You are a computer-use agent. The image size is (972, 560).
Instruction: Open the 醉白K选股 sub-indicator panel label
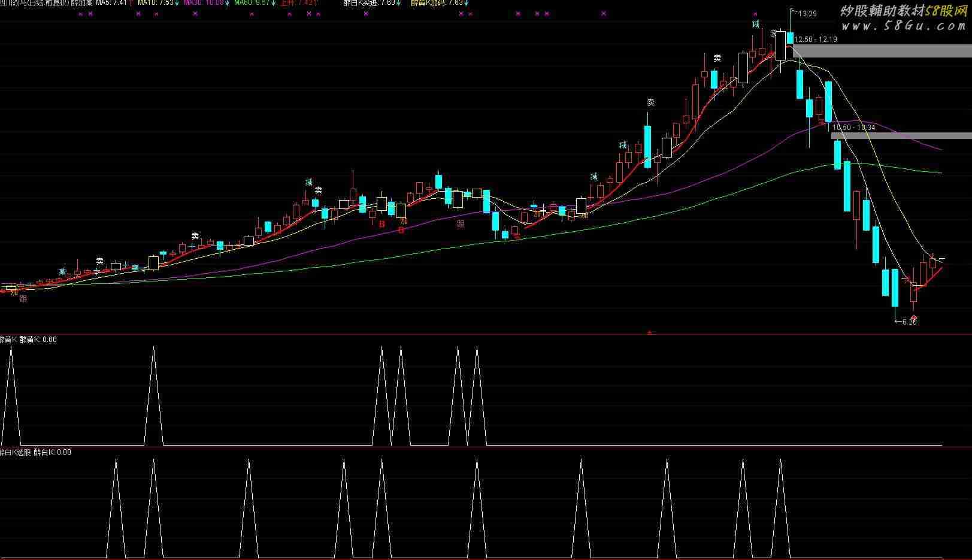(x=15, y=452)
